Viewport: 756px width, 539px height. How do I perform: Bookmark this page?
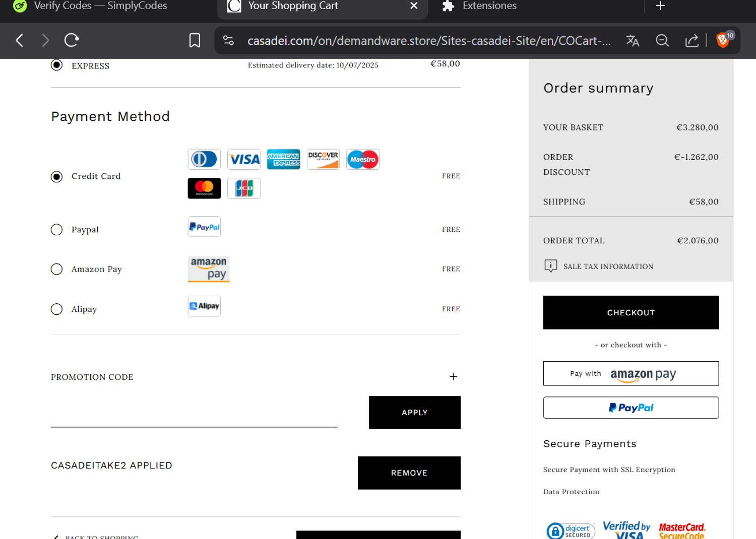coord(195,40)
